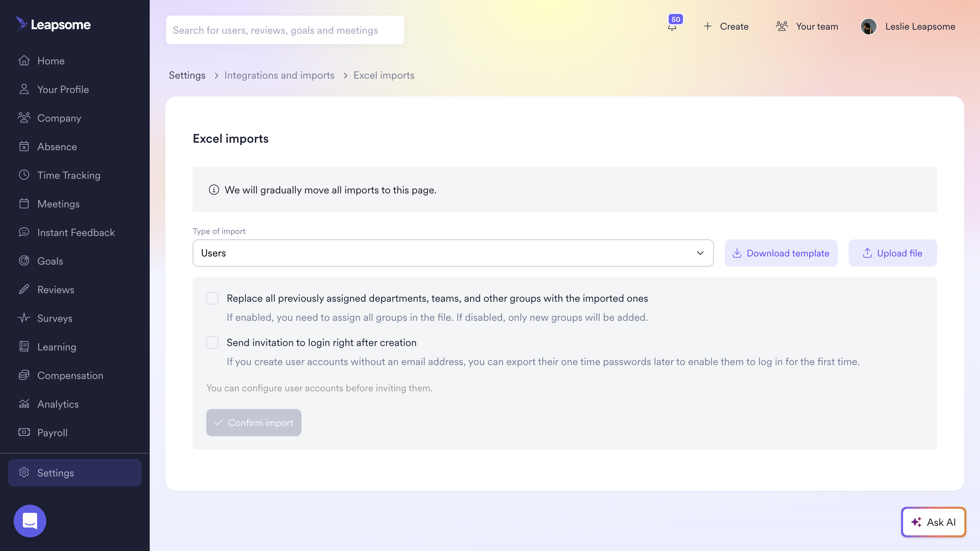Open Your team from the header

point(807,26)
